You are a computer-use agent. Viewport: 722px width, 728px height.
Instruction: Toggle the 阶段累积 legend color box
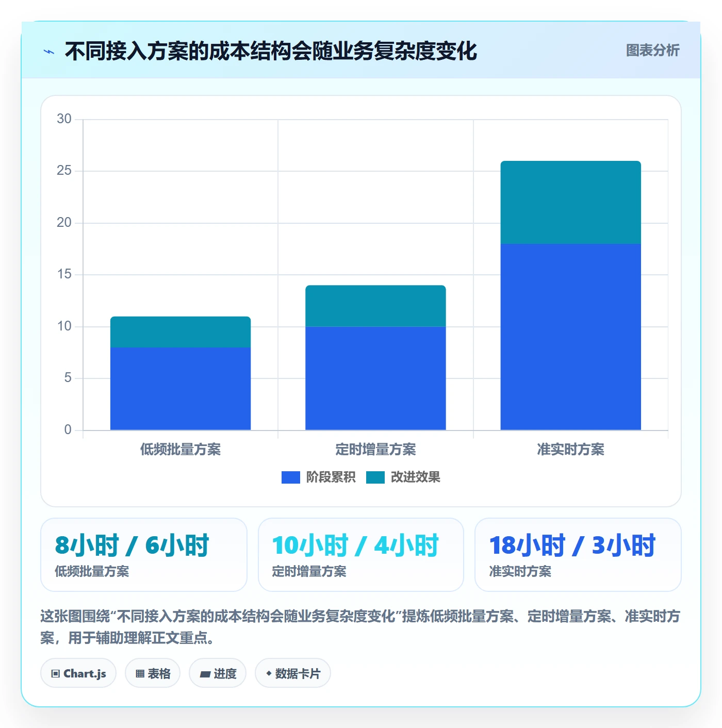point(290,477)
